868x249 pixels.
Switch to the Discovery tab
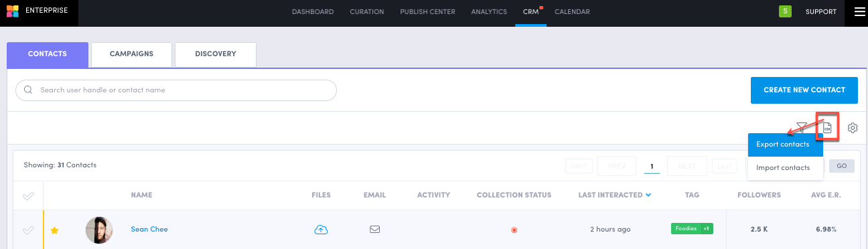click(216, 54)
